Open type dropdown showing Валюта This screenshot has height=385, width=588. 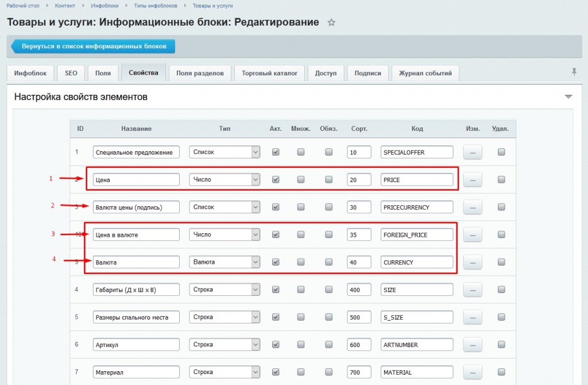tap(225, 262)
